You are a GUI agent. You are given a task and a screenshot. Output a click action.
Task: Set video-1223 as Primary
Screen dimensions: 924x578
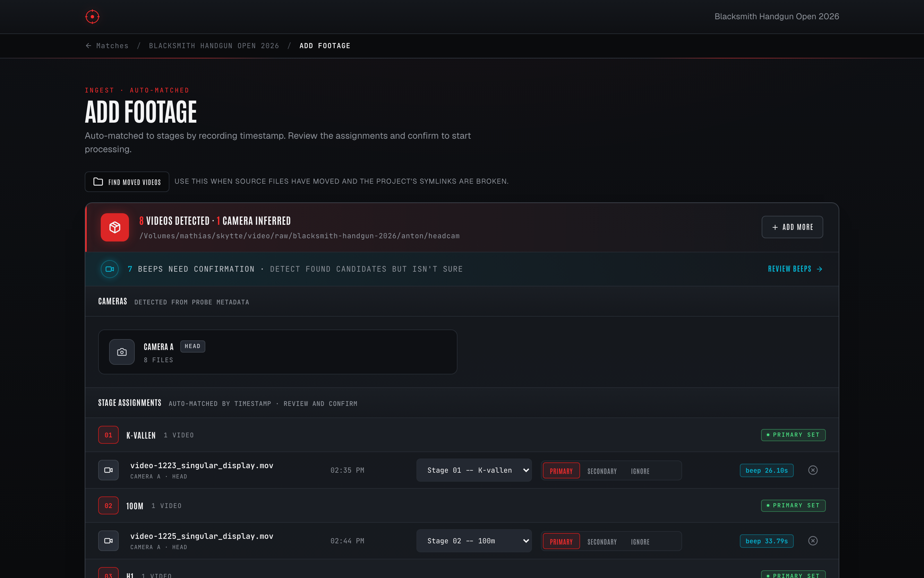561,470
